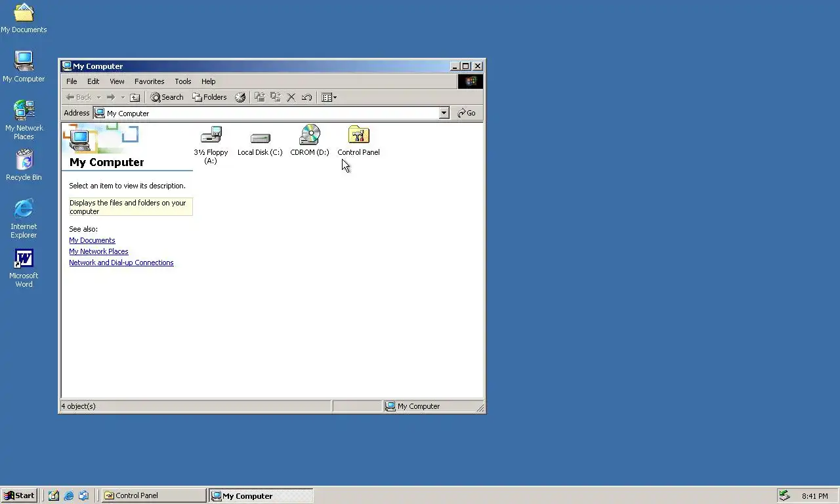The width and height of the screenshot is (840, 504).
Task: Select Microsoft Word desktop shortcut
Action: (x=24, y=268)
